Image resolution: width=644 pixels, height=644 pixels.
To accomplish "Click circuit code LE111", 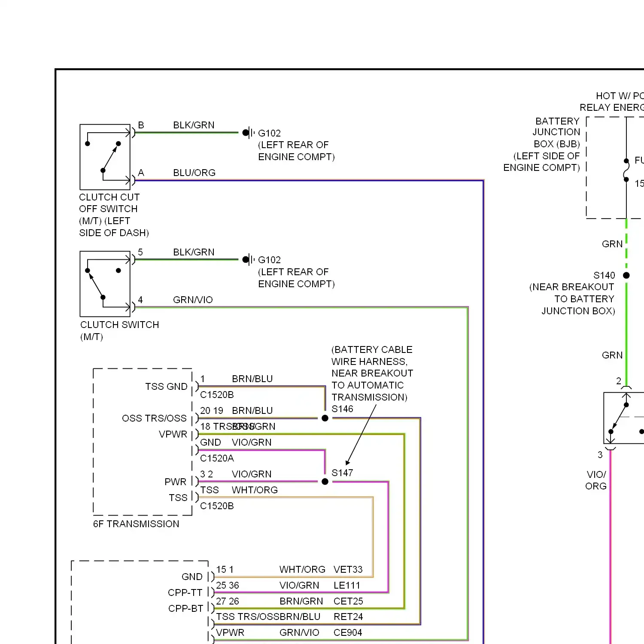I will click(347, 585).
